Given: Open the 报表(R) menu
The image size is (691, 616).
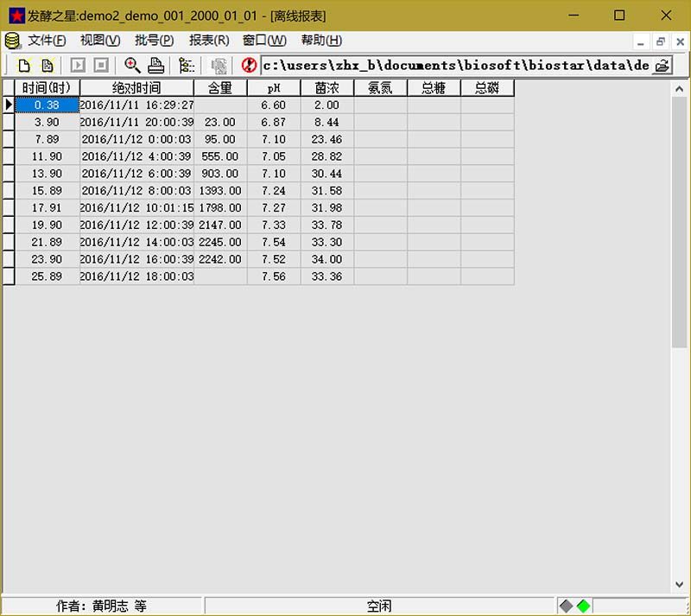Looking at the screenshot, I should [209, 41].
